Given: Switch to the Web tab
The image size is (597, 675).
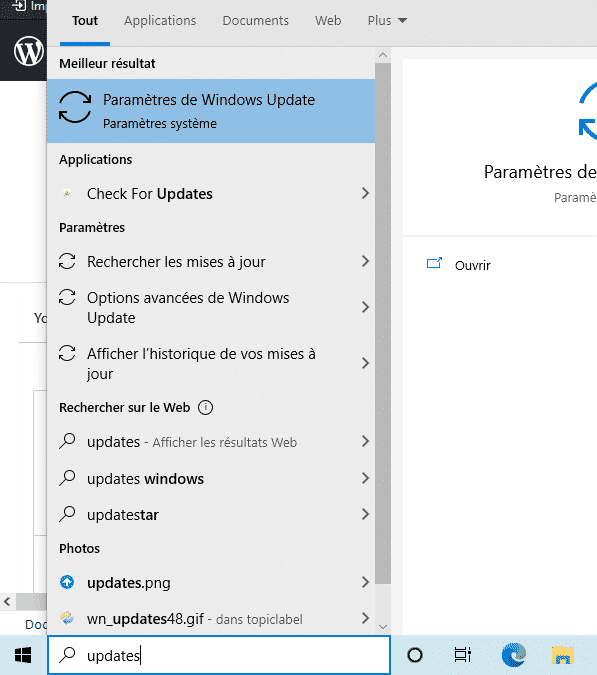Looking at the screenshot, I should click(x=328, y=21).
